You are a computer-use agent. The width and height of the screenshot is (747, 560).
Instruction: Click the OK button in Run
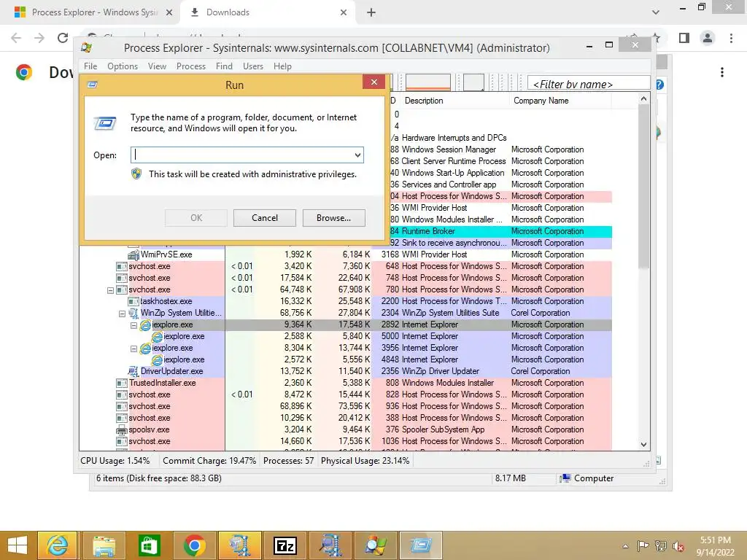point(196,218)
